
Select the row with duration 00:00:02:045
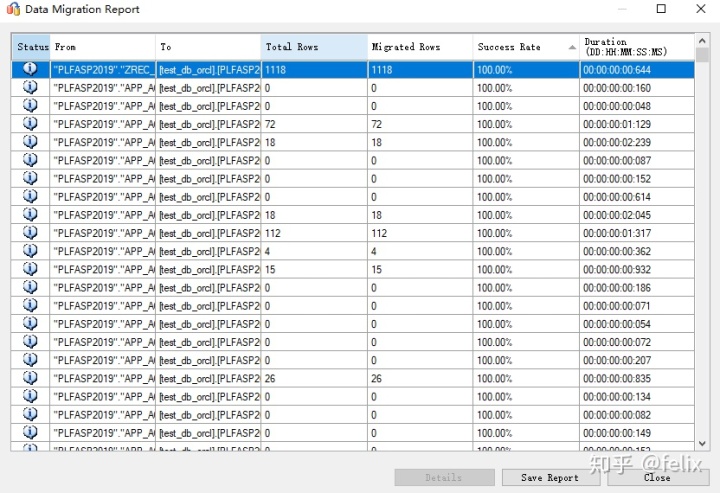tap(353, 215)
